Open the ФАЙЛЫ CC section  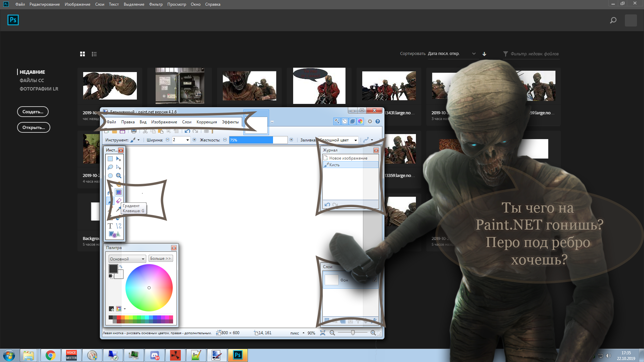[x=32, y=80]
